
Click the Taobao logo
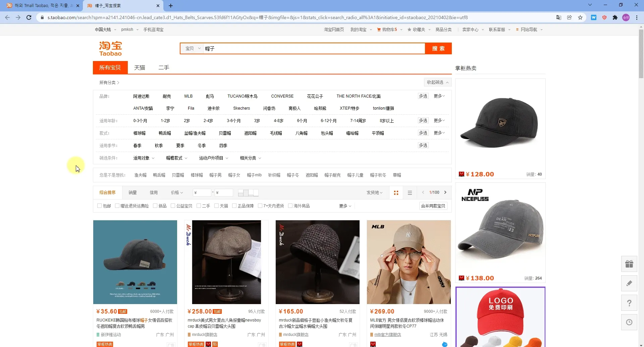[x=110, y=49]
